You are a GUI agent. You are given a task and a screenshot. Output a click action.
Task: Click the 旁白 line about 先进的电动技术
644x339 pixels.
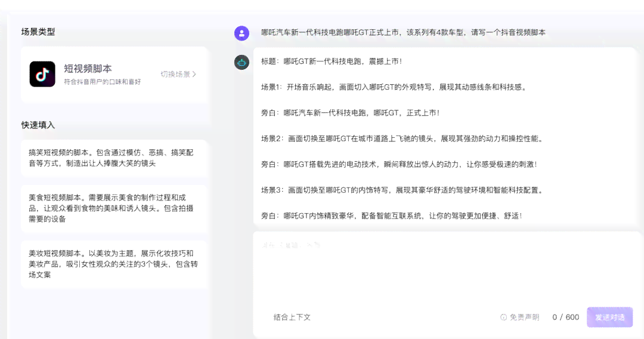click(x=399, y=164)
